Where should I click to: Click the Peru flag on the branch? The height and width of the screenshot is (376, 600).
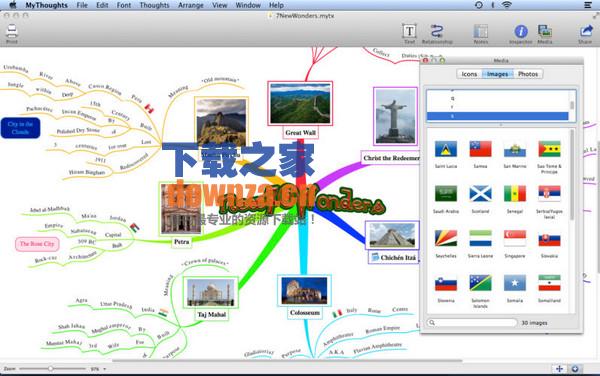[x=149, y=109]
